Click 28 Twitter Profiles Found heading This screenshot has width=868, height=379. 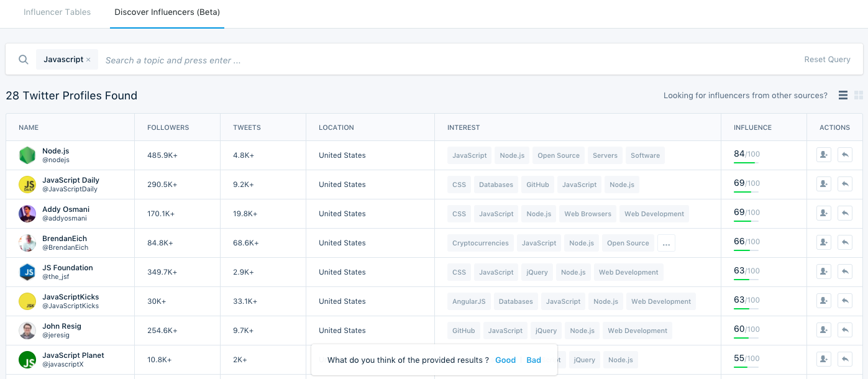tap(71, 96)
